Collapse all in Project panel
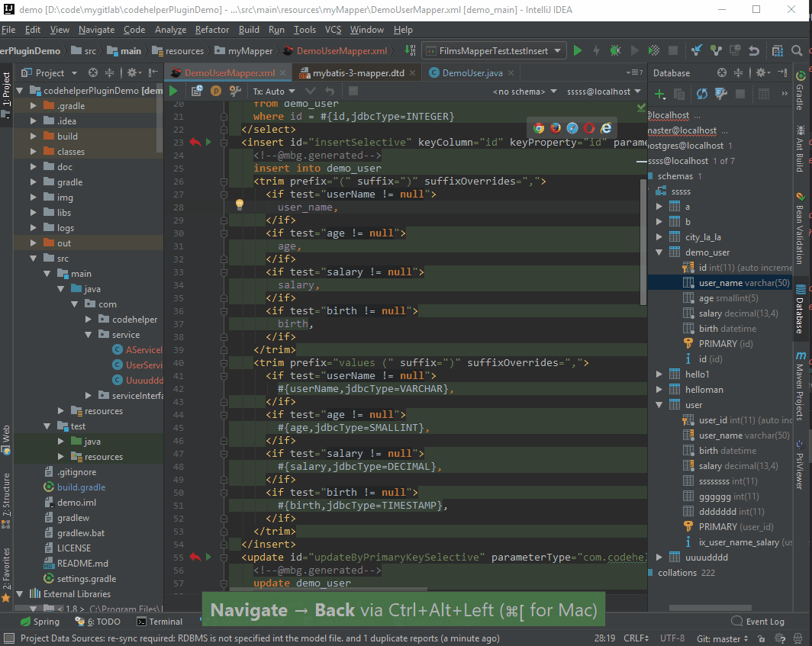The height and width of the screenshot is (646, 812). [x=109, y=73]
